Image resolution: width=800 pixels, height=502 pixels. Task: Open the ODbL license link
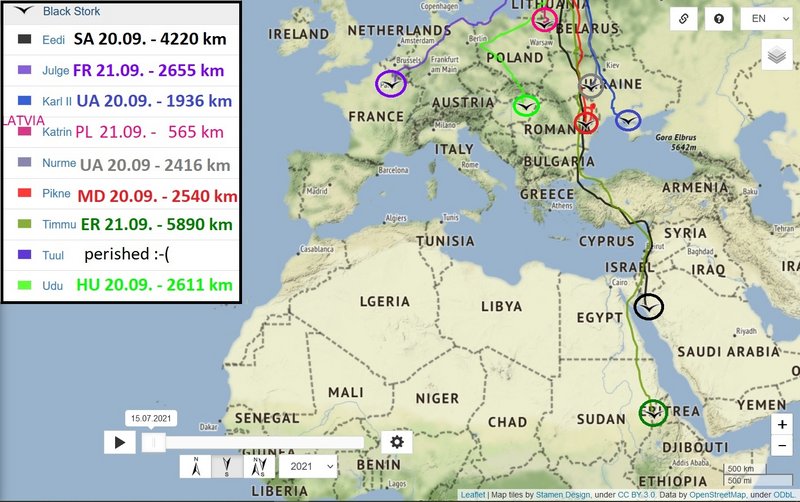(x=784, y=495)
